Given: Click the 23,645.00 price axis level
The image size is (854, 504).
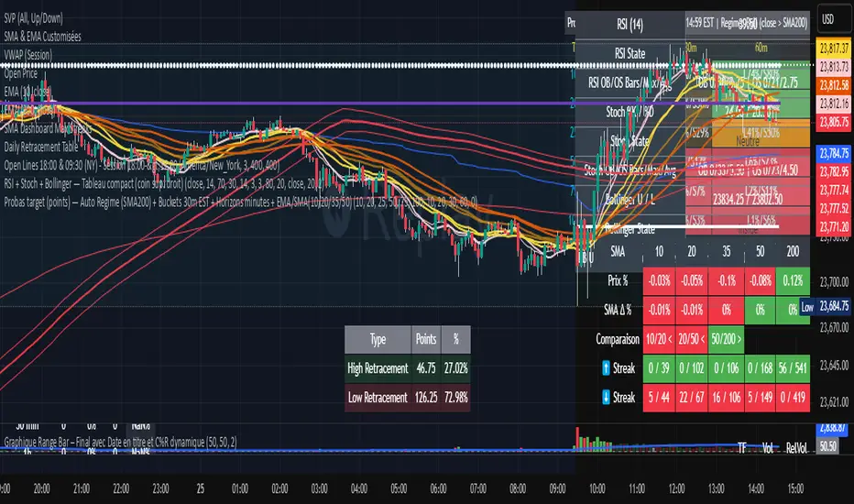Looking at the screenshot, I should coord(834,365).
